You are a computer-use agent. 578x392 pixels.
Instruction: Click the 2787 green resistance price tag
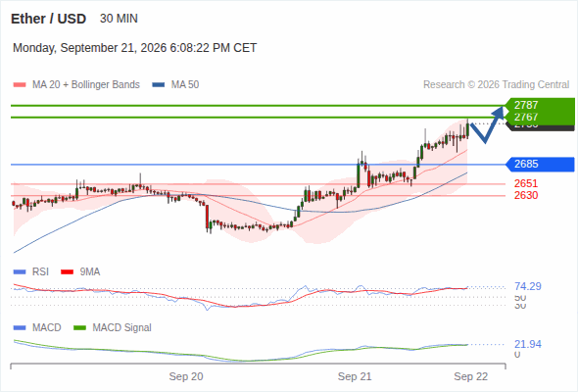pyautogui.click(x=540, y=105)
